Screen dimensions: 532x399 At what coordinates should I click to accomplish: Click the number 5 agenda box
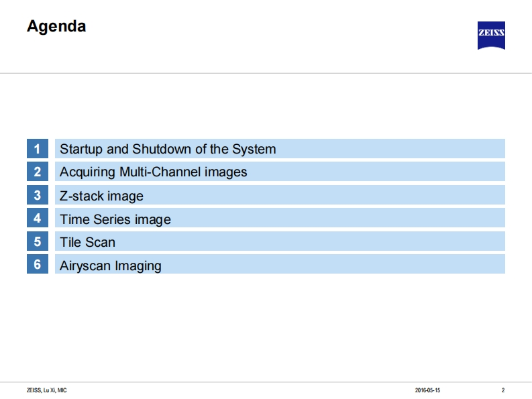pyautogui.click(x=38, y=241)
